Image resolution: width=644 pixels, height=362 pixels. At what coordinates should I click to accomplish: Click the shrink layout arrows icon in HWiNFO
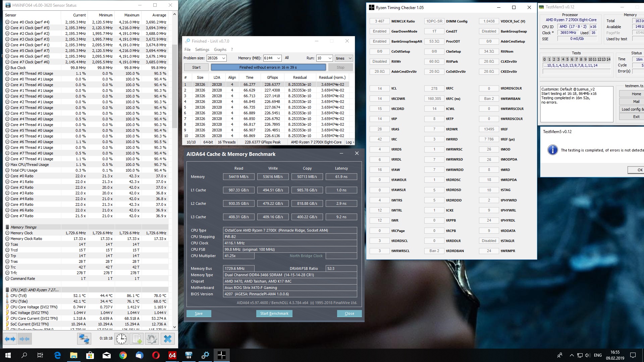[25, 339]
